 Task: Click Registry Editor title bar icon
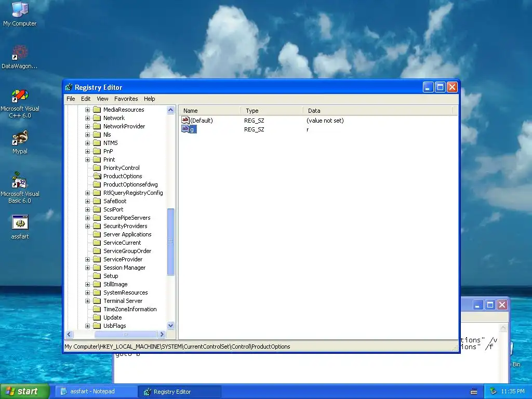coord(69,87)
